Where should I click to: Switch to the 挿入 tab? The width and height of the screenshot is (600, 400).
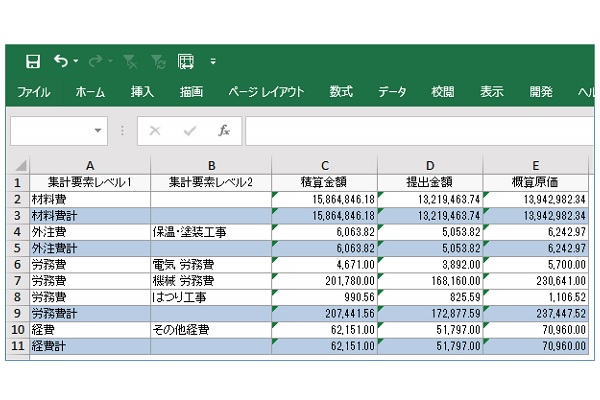142,92
